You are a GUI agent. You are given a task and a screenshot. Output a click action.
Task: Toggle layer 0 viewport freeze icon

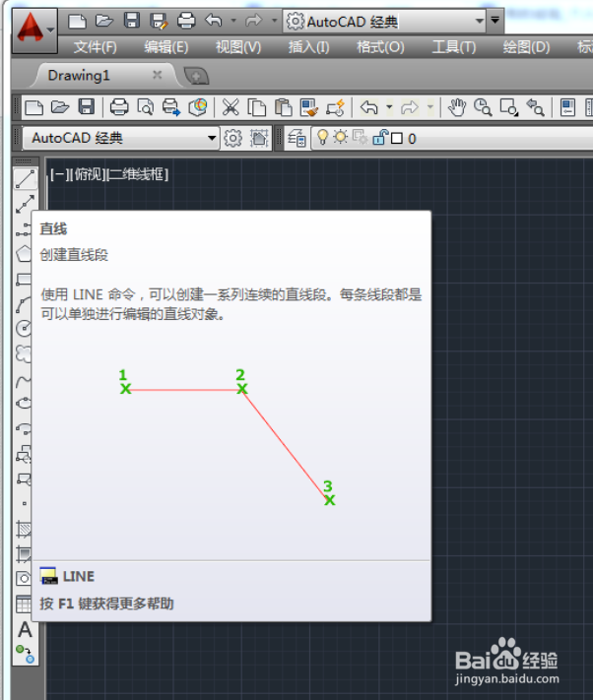(360, 137)
